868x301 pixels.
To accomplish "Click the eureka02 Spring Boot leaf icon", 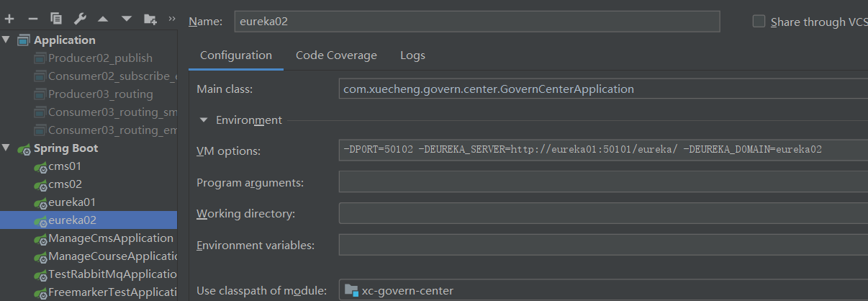I will click(40, 220).
